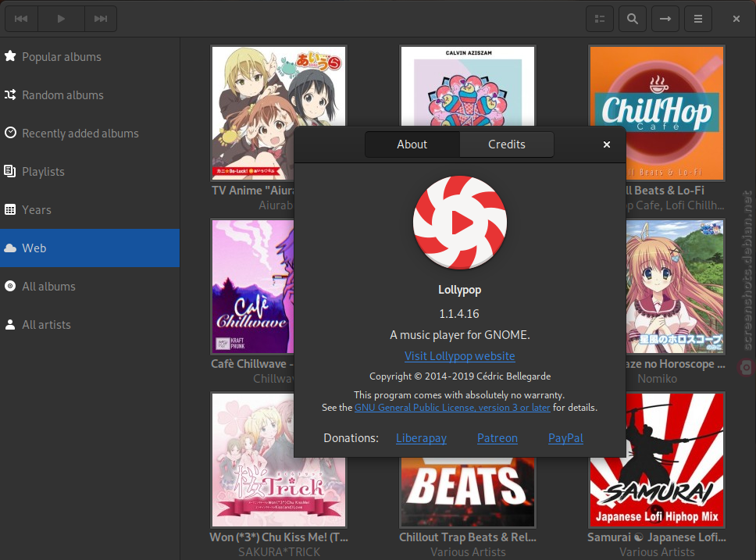Click the document icon beside Playlists
Viewport: 756px width, 560px height.
point(10,171)
